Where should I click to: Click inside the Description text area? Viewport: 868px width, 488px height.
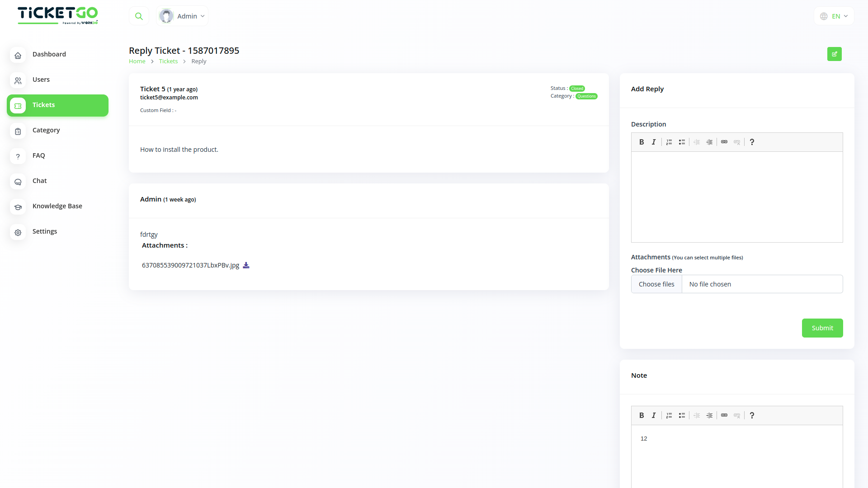coord(736,197)
